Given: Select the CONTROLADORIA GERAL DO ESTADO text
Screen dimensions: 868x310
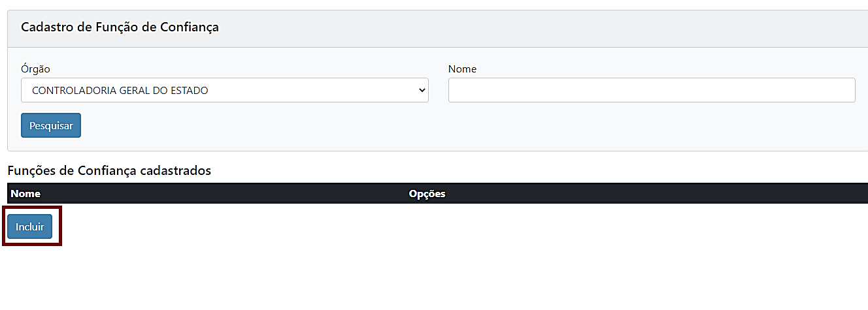Looking at the screenshot, I should (120, 91).
